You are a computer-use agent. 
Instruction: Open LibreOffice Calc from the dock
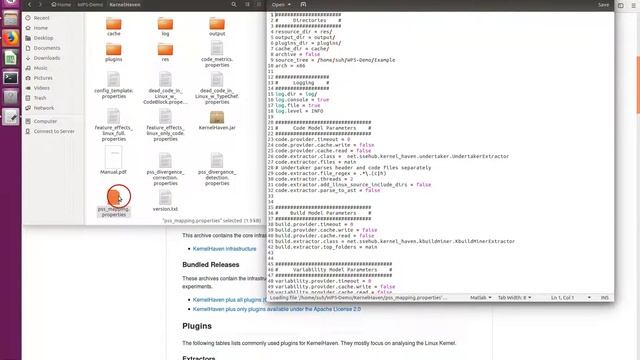click(11, 58)
